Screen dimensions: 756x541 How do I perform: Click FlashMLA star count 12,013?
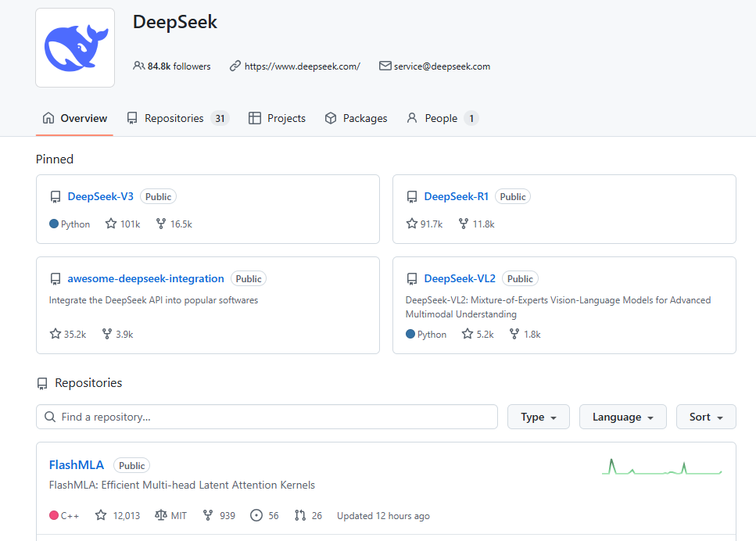117,515
